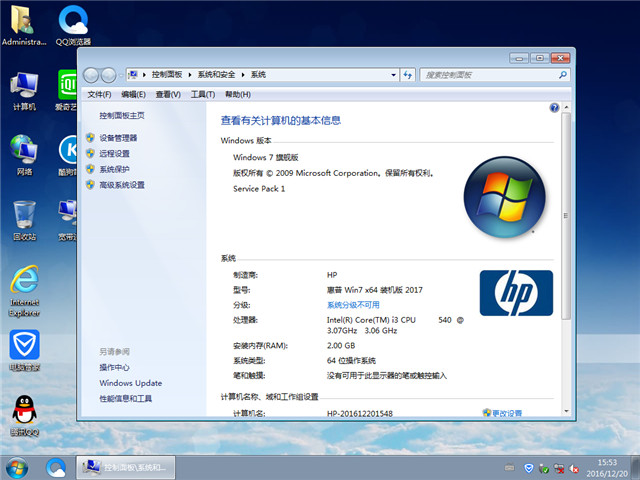
Task: Focus the 搜索控制面板 search box
Action: tap(489, 75)
